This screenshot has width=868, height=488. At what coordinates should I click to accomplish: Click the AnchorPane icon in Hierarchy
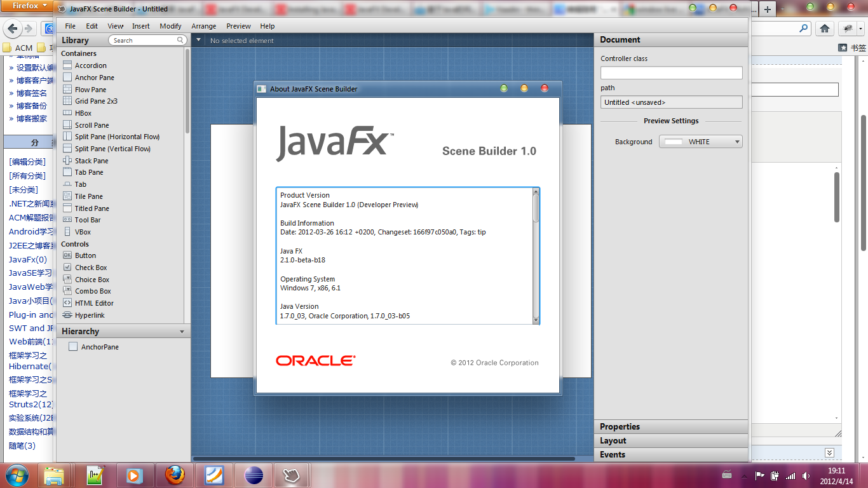(x=73, y=347)
